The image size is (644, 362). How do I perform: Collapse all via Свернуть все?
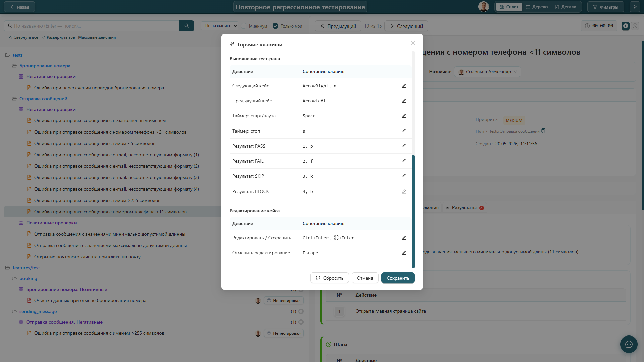pyautogui.click(x=23, y=37)
